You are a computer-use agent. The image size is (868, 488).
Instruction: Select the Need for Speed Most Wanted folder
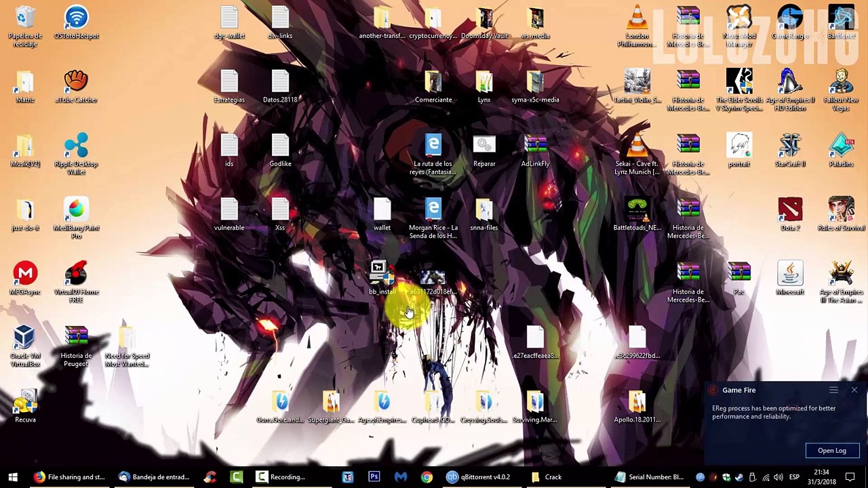click(127, 346)
